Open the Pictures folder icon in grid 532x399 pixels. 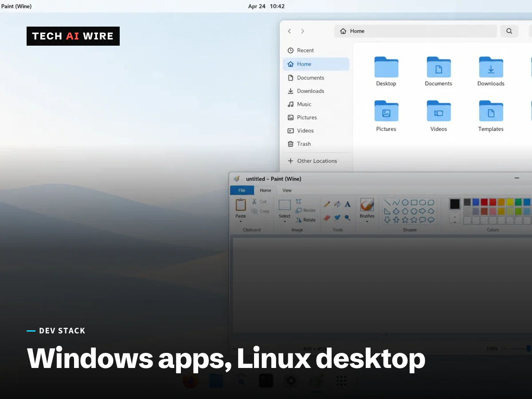pos(386,111)
